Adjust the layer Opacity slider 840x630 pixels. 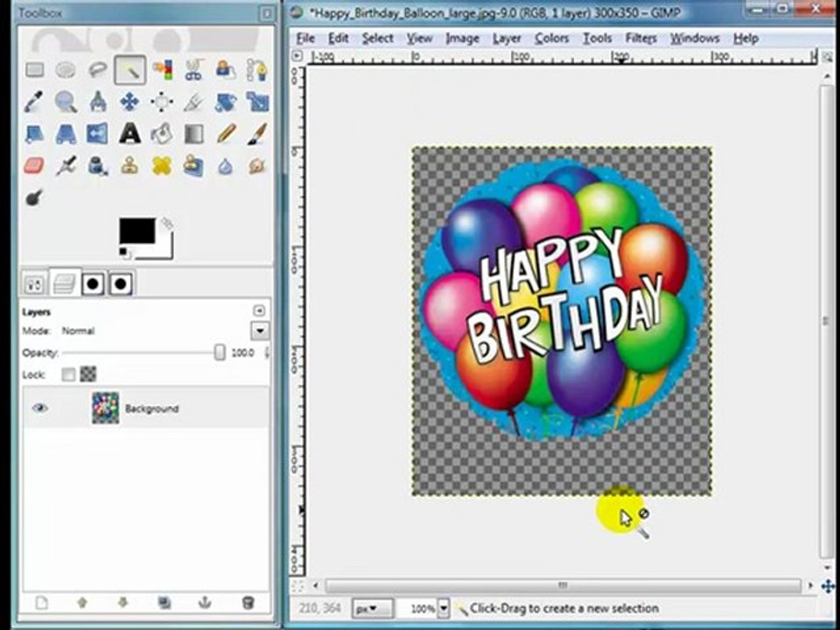143,353
